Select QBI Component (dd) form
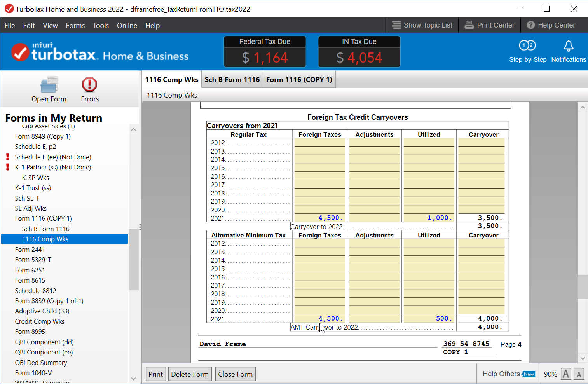 click(44, 342)
